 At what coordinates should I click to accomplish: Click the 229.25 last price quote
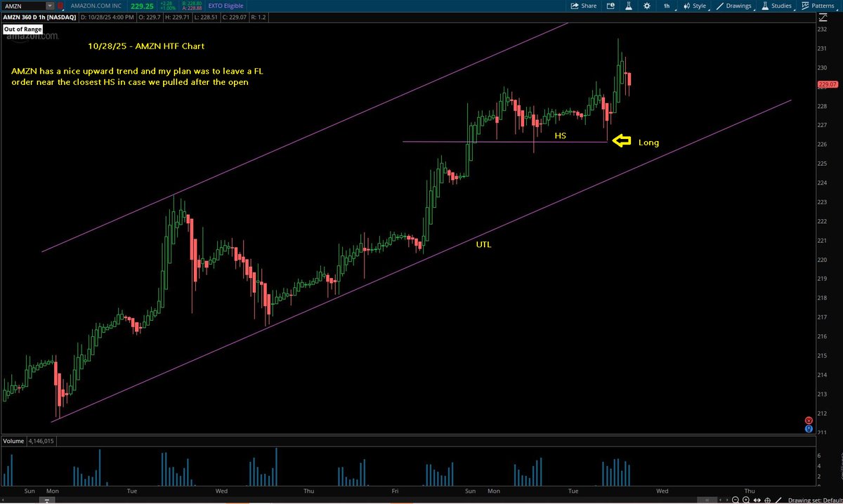pyautogui.click(x=143, y=6)
